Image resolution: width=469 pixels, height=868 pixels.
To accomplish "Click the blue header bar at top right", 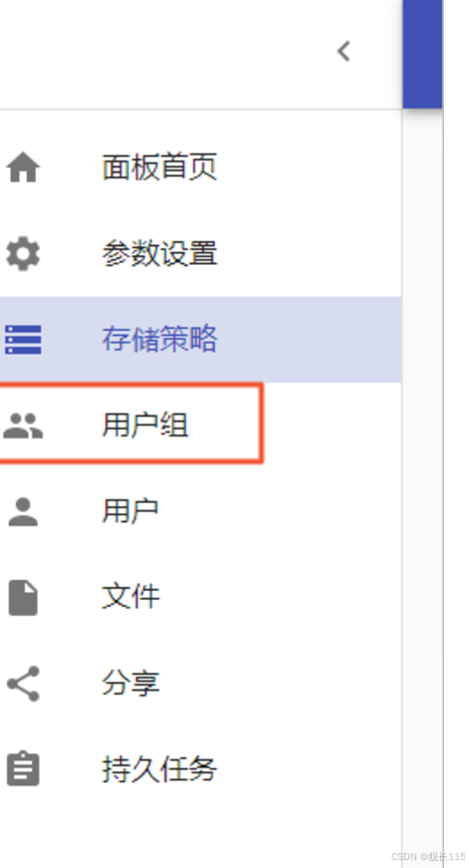I will [x=422, y=54].
